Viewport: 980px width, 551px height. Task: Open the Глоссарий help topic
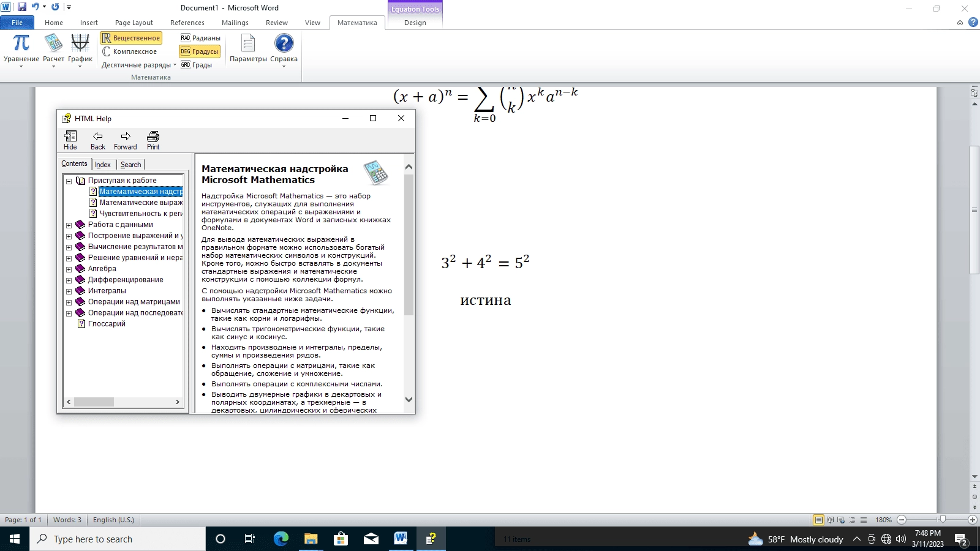tap(107, 324)
